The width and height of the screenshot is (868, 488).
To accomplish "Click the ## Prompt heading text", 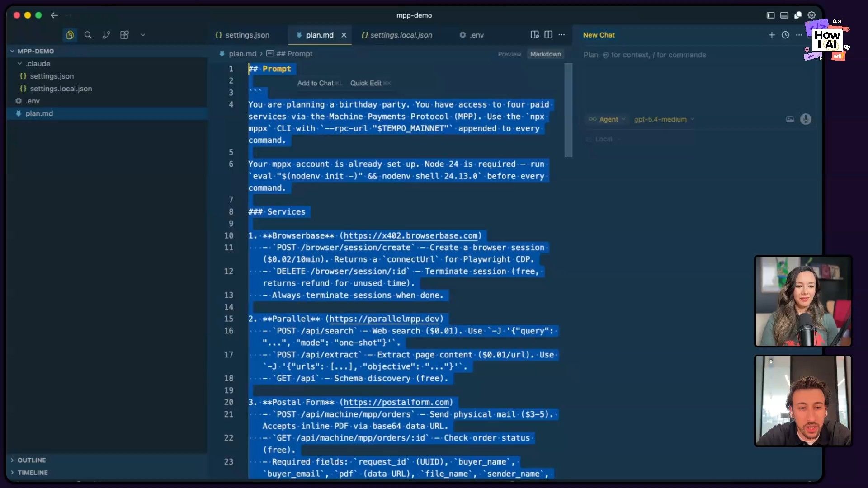I will [x=270, y=69].
